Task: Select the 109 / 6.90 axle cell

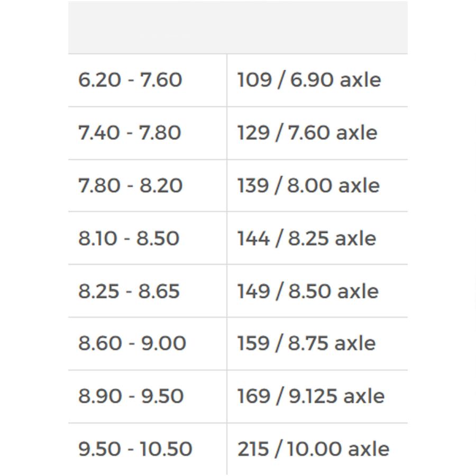Action: coord(309,80)
